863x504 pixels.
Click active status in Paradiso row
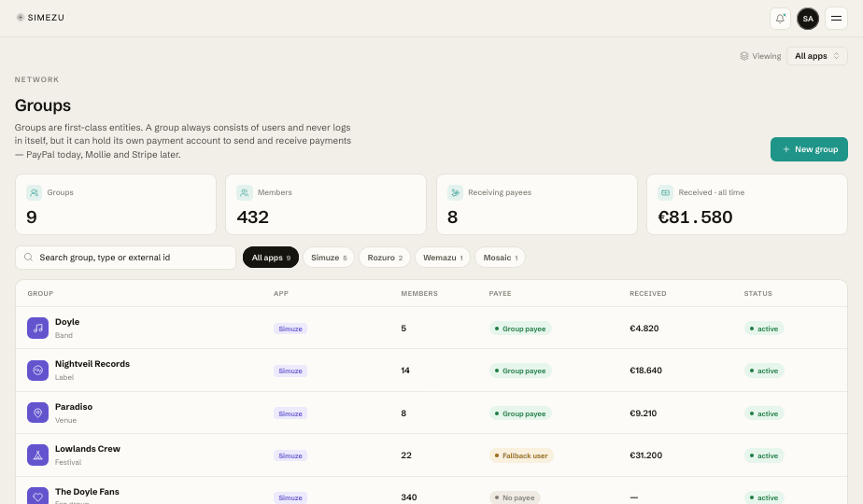point(764,413)
